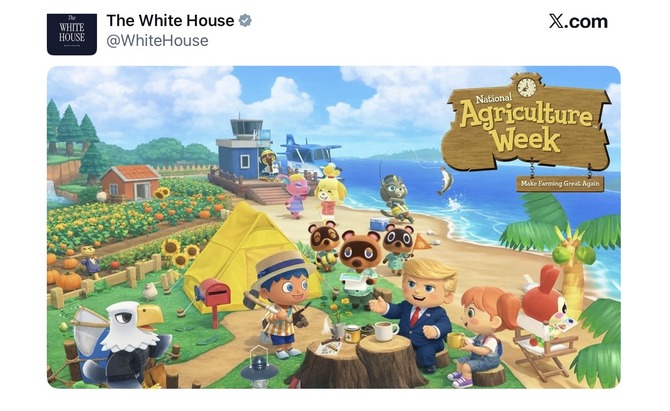Image resolution: width=670 pixels, height=411 pixels.
Task: Open the @WhiteHouse handle link
Action: (157, 41)
